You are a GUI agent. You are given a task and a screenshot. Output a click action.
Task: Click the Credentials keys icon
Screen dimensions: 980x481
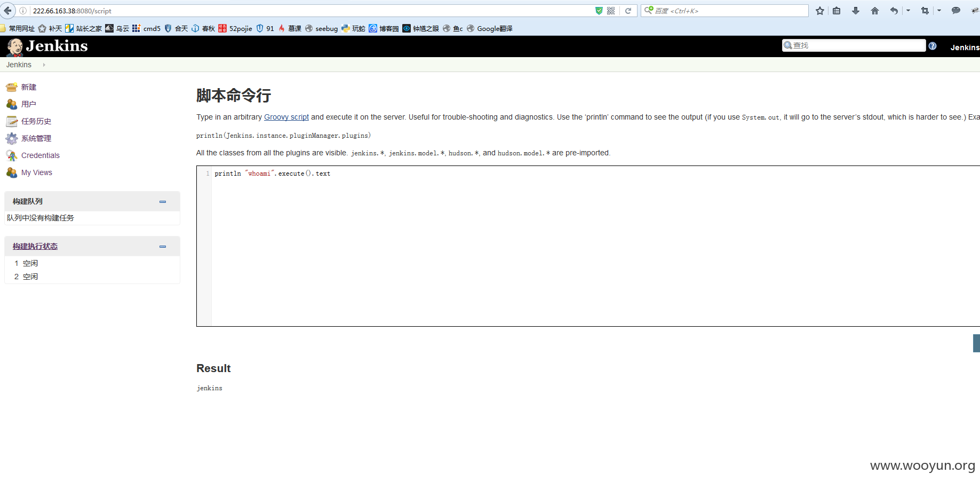[x=12, y=155]
